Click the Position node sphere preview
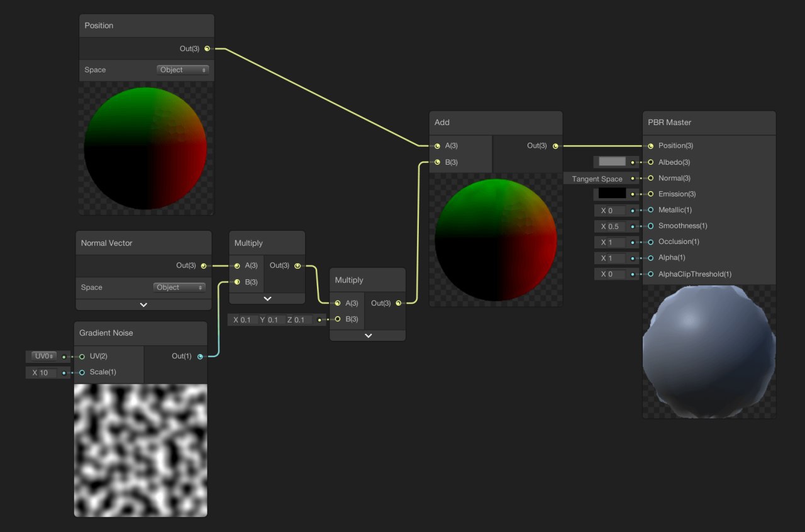The image size is (805, 532). coord(146,148)
